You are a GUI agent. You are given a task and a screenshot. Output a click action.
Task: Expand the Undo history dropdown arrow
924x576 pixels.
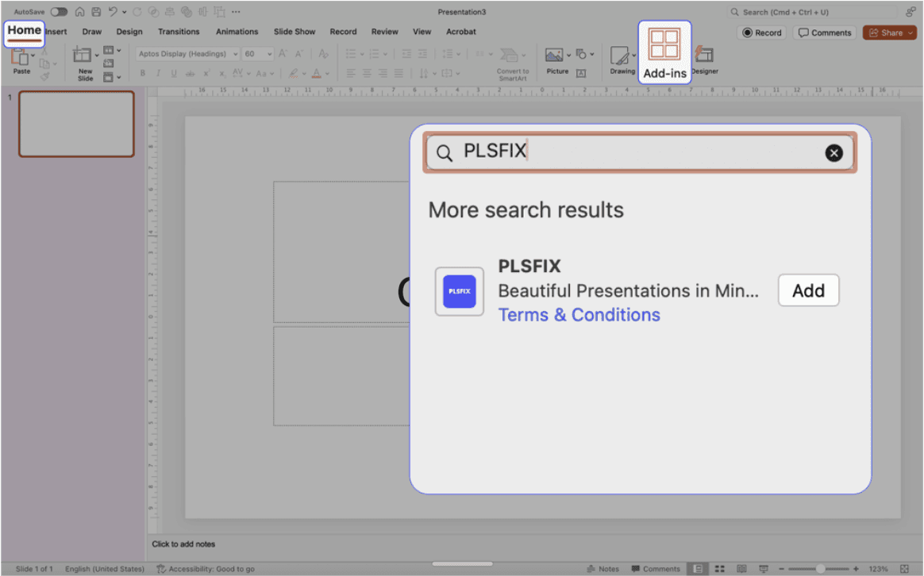coord(125,12)
